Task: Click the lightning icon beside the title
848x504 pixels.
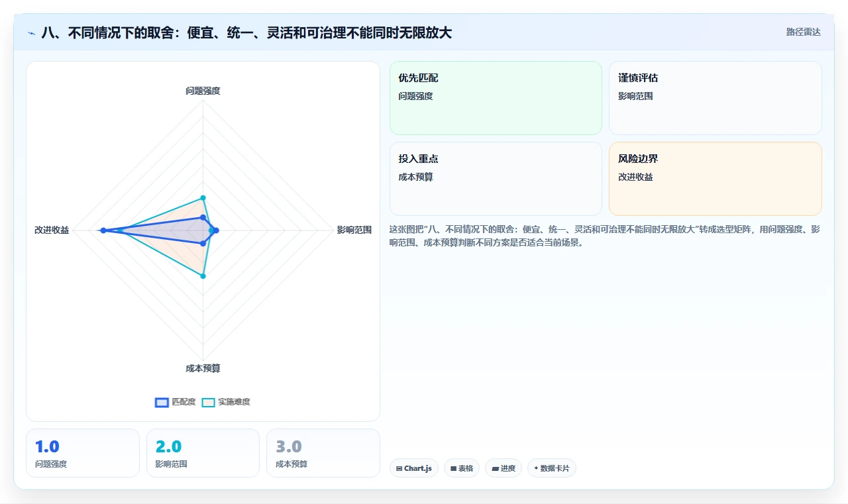Action: click(x=32, y=32)
